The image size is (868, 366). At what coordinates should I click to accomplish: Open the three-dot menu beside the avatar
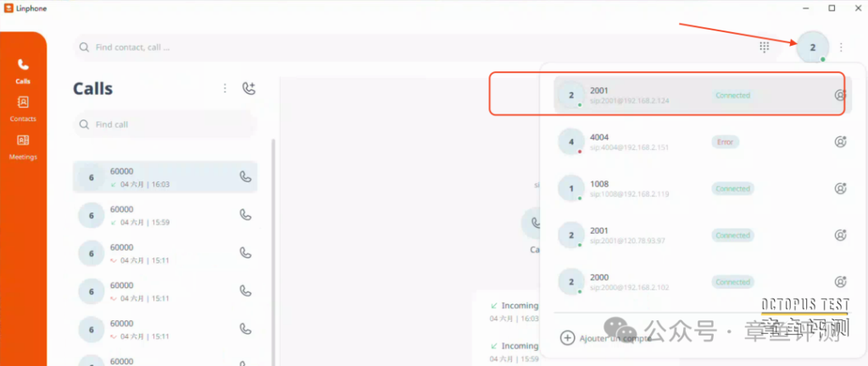pos(841,47)
